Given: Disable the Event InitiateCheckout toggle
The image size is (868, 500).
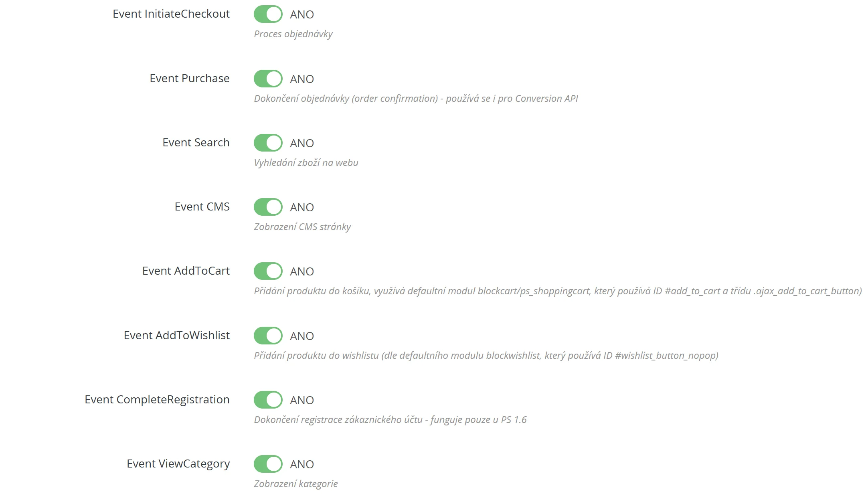Looking at the screenshot, I should click(x=268, y=14).
